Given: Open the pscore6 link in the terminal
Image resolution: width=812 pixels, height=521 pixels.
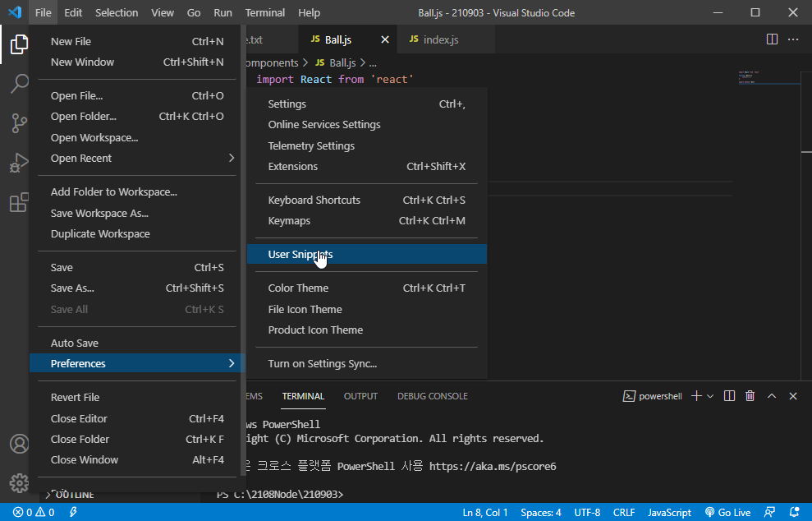Looking at the screenshot, I should click(493, 466).
